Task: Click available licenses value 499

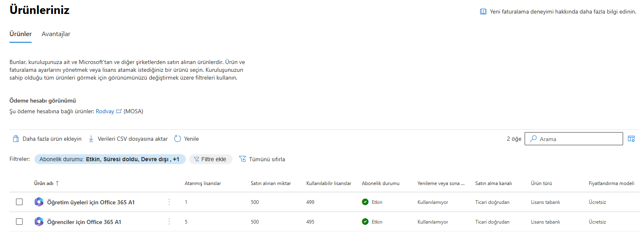Action: pyautogui.click(x=310, y=202)
